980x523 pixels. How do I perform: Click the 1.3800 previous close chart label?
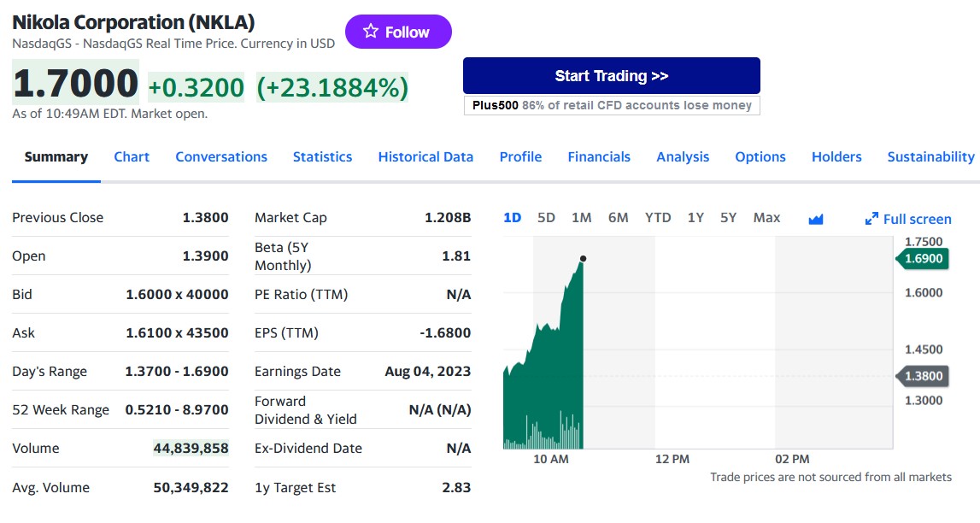923,376
